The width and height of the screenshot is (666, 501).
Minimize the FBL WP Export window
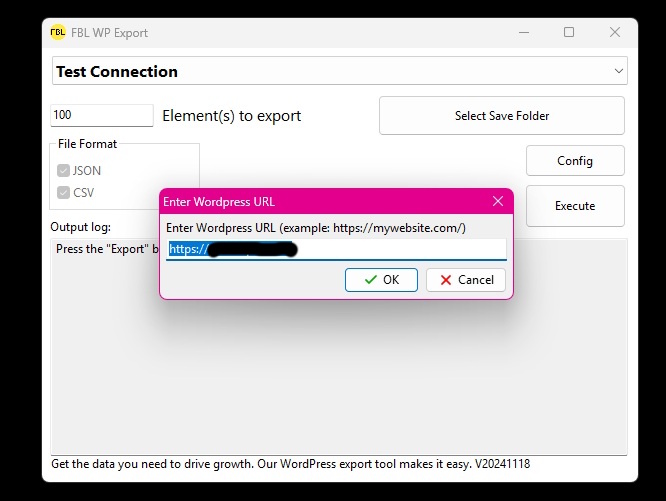523,32
